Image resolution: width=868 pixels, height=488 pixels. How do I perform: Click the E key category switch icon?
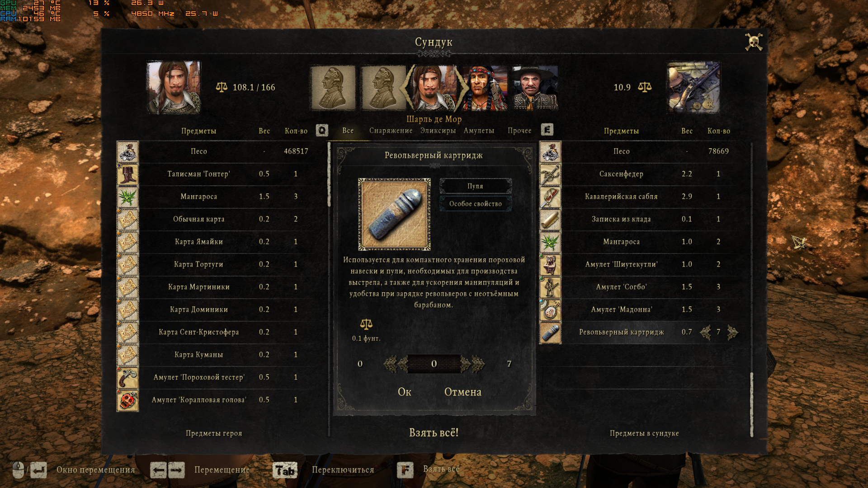coord(547,130)
